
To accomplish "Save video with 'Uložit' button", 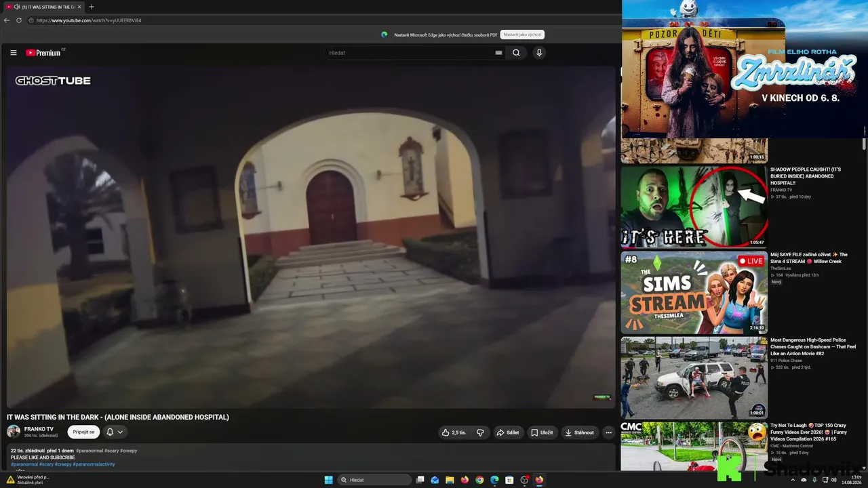I will [542, 432].
